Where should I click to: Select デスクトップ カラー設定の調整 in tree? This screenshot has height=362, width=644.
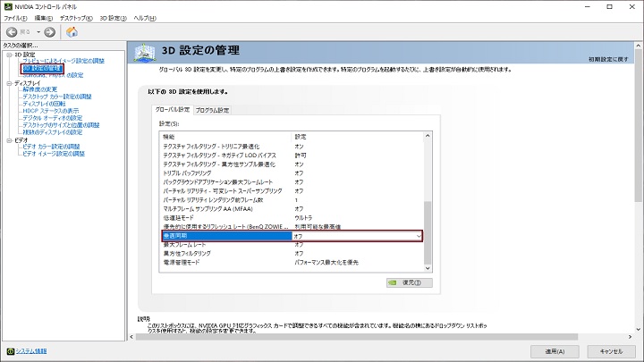click(x=57, y=97)
